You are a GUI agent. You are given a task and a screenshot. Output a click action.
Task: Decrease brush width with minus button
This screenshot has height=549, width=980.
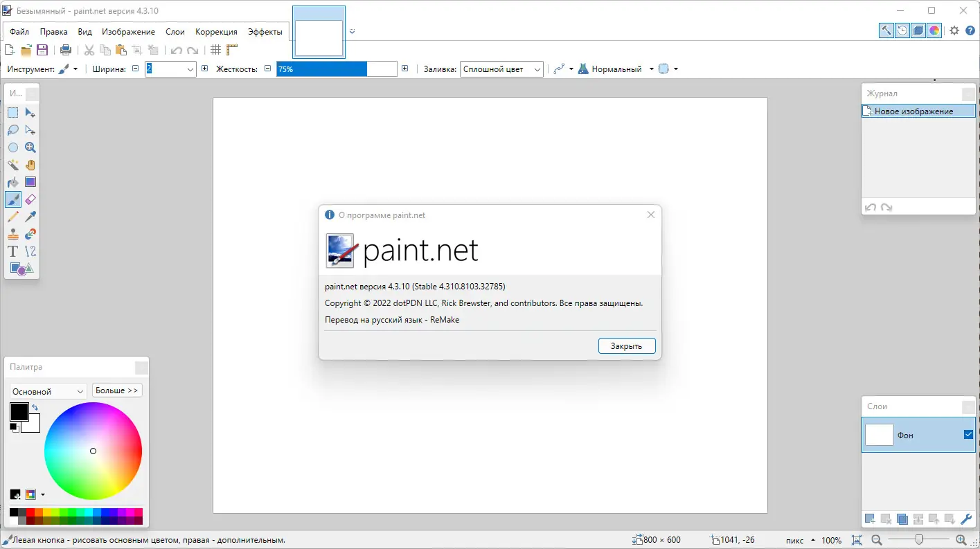point(136,69)
